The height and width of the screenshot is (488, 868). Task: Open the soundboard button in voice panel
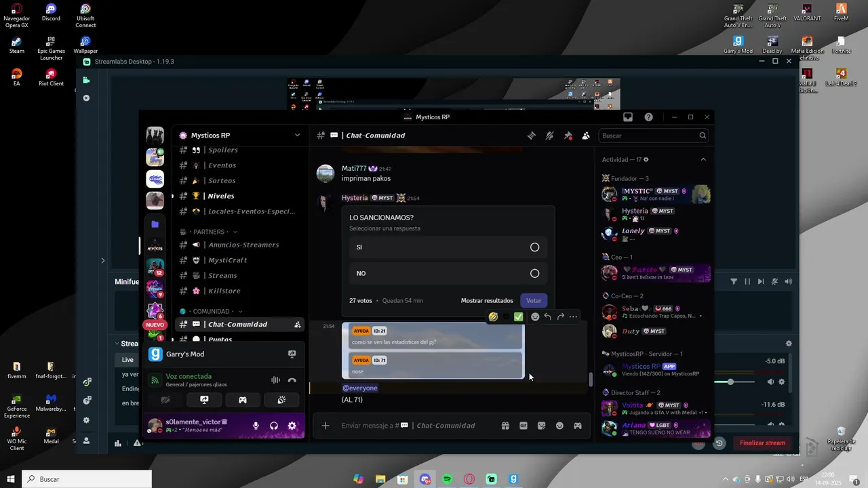[281, 400]
